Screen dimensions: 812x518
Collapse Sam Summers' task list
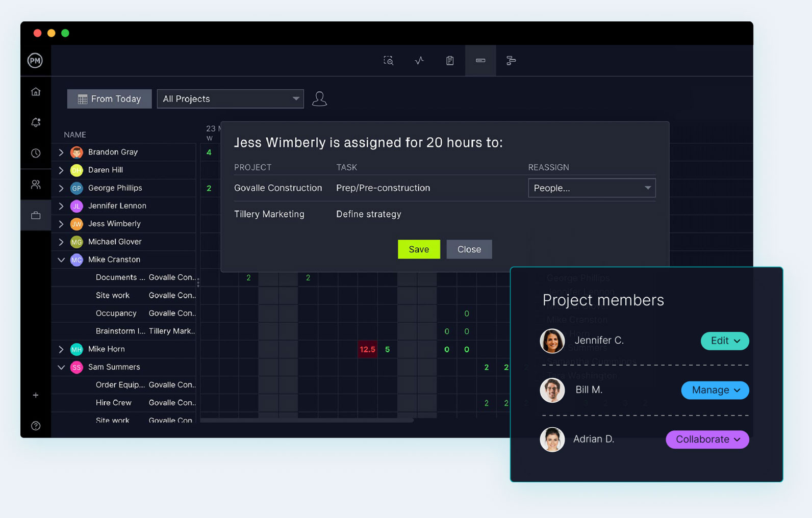(x=61, y=367)
